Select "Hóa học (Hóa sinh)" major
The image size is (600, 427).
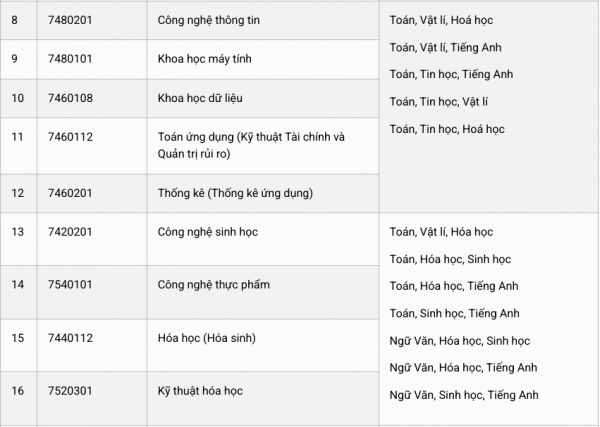click(x=206, y=338)
